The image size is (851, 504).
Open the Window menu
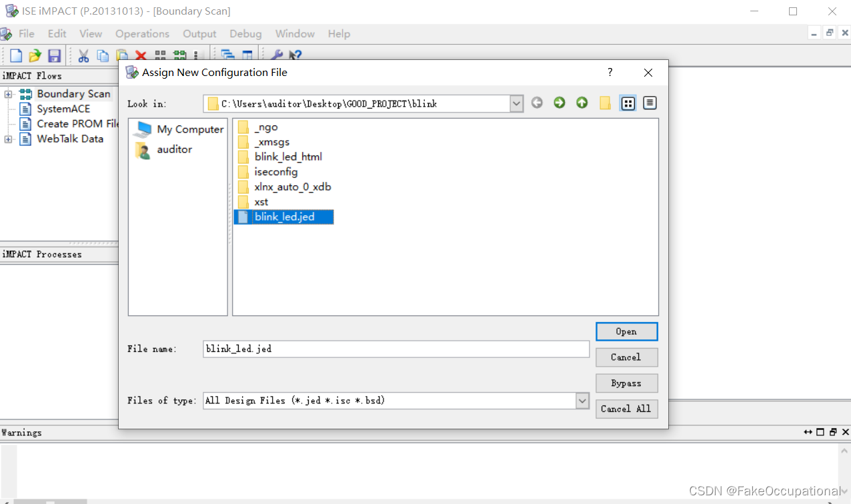(x=295, y=33)
